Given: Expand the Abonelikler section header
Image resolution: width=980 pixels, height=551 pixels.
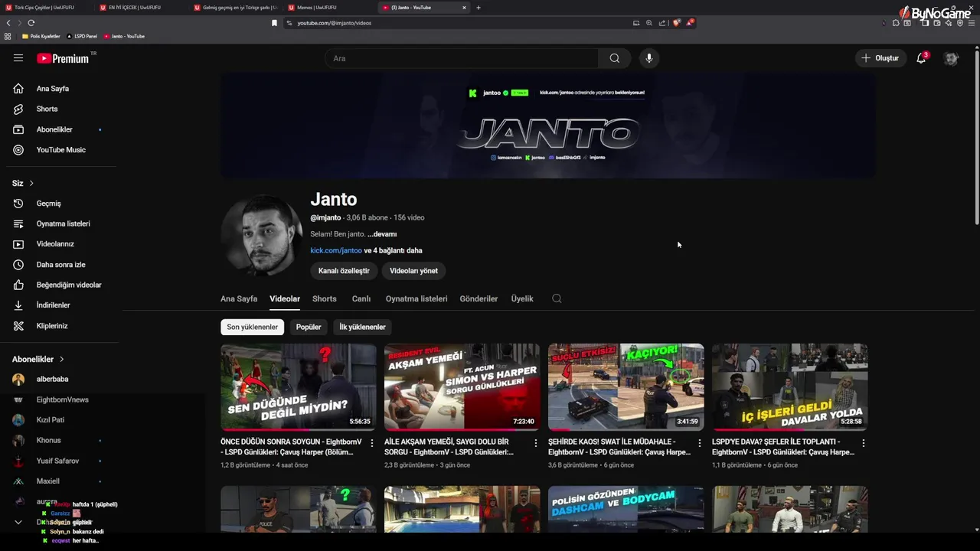Looking at the screenshot, I should click(38, 359).
